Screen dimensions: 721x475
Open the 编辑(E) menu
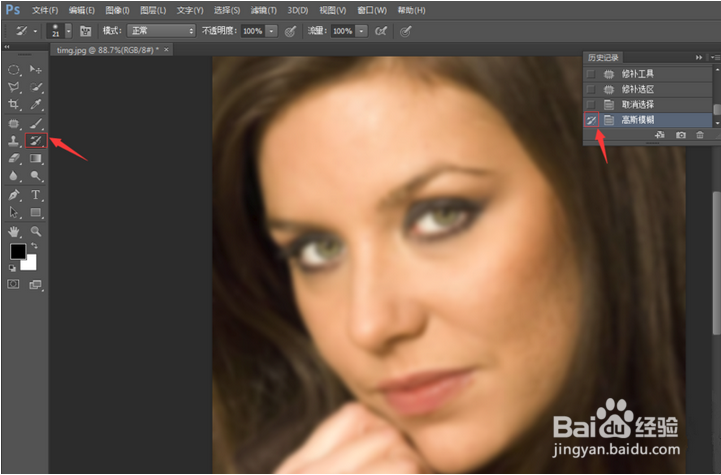point(81,10)
